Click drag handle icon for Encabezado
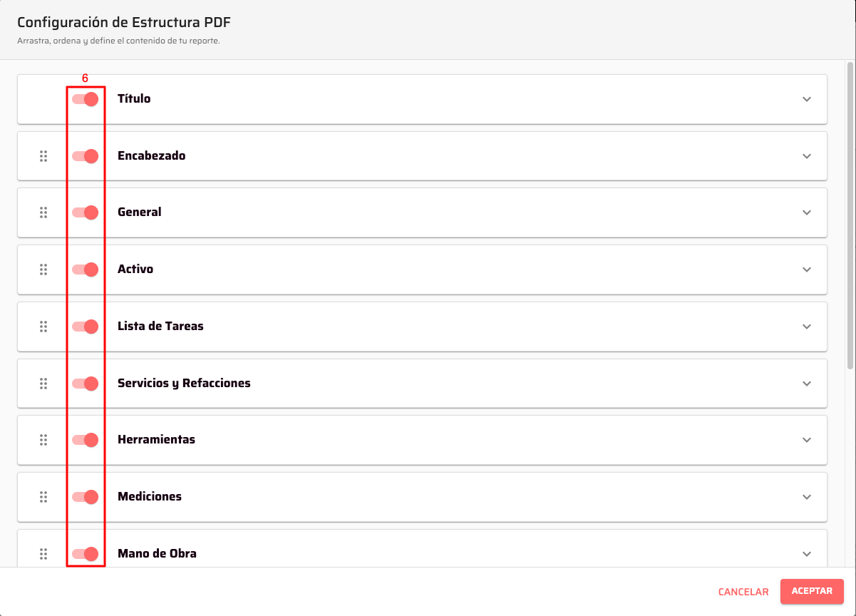 point(43,155)
